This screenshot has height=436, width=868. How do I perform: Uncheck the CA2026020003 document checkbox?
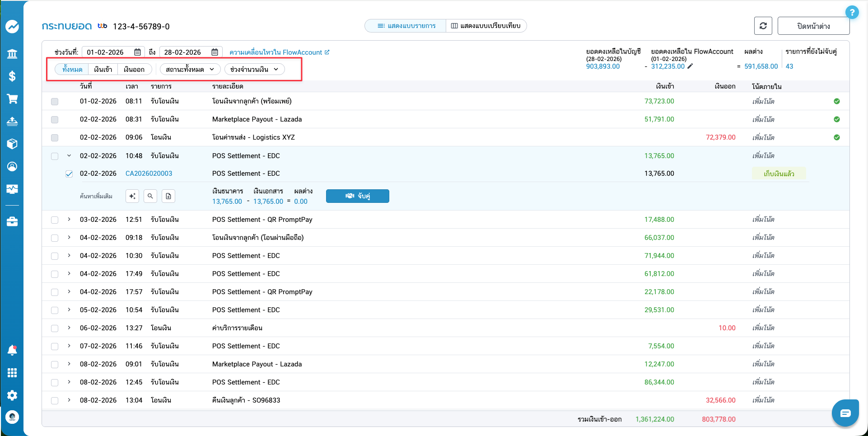point(69,174)
